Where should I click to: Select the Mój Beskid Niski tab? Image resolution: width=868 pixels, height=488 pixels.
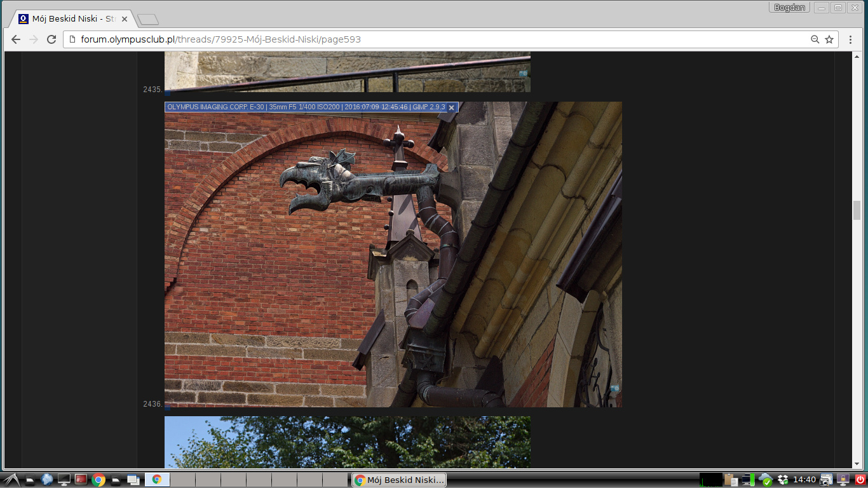[x=70, y=19]
